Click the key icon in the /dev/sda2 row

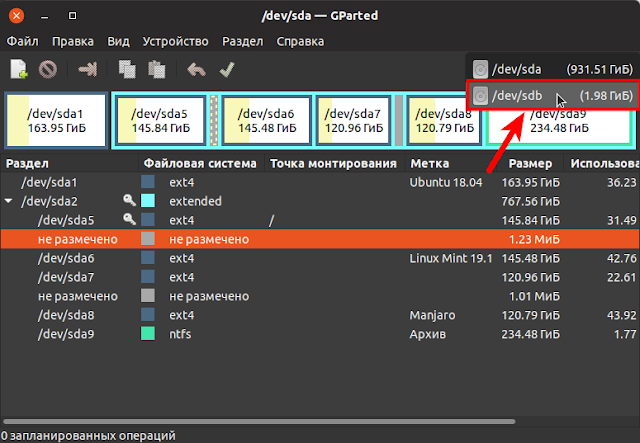129,200
